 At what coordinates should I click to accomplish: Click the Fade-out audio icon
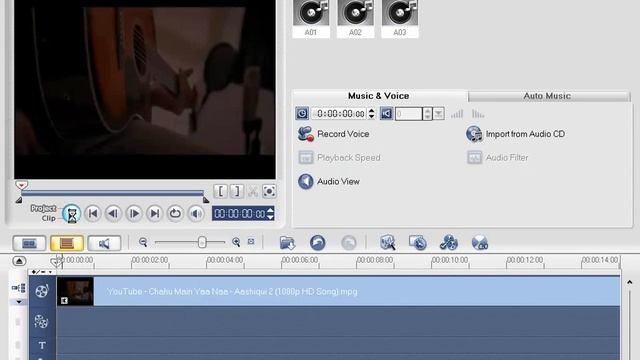pyautogui.click(x=478, y=114)
